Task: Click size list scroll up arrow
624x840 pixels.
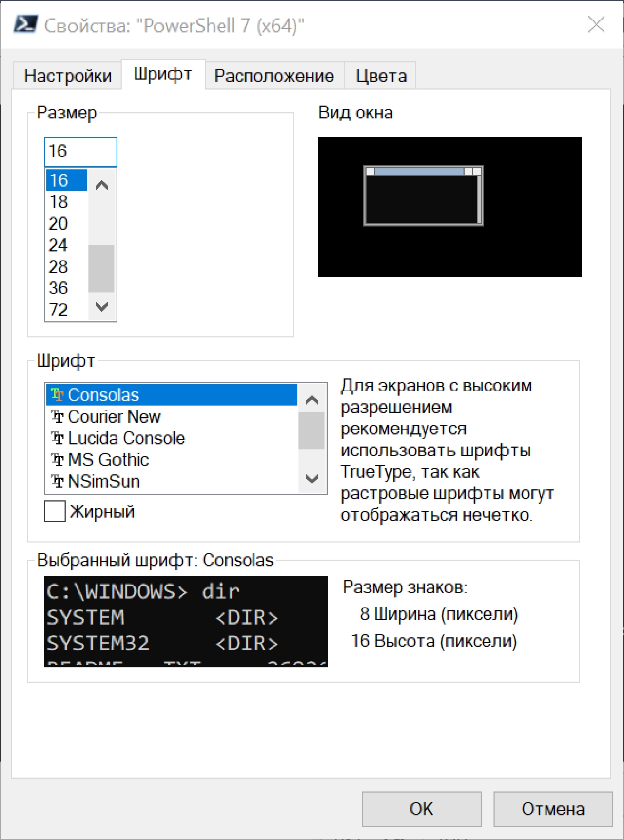Action: [x=102, y=185]
